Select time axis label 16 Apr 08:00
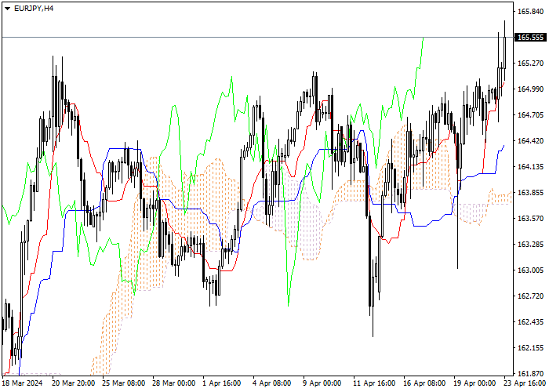The height and width of the screenshot is (392, 549). click(x=424, y=383)
